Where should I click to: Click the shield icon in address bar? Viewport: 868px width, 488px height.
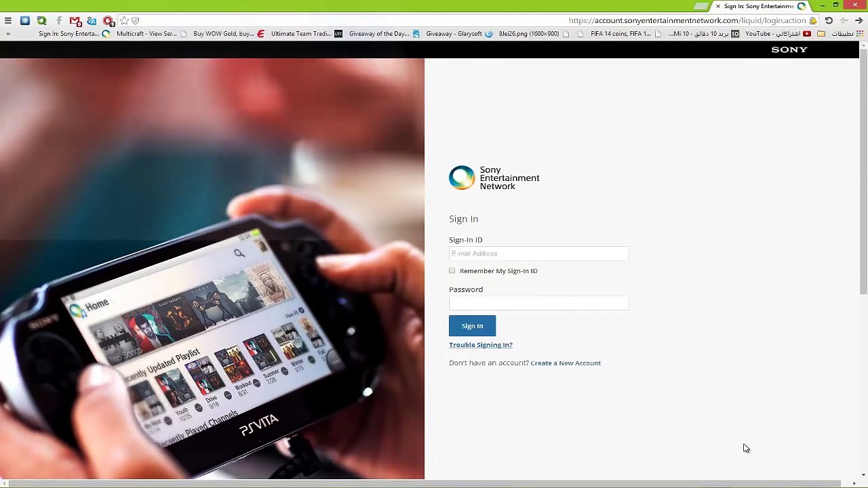coord(135,20)
